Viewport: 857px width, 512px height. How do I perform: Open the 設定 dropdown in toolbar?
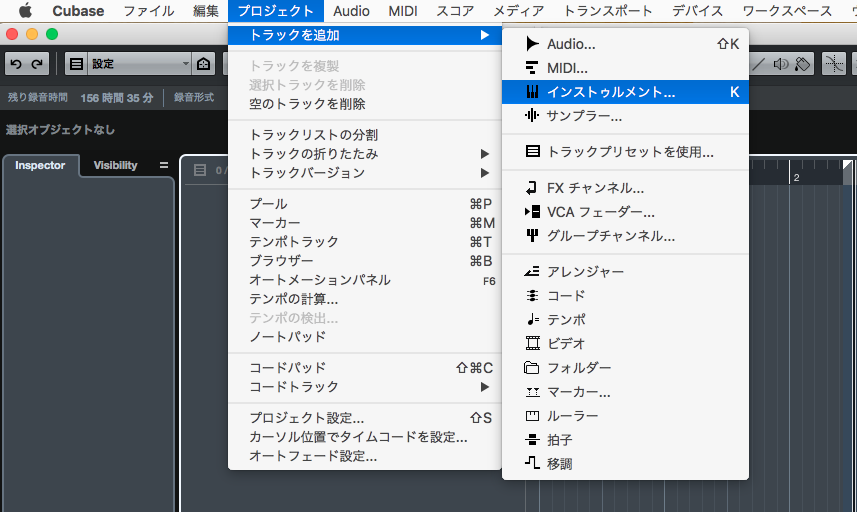click(x=139, y=64)
